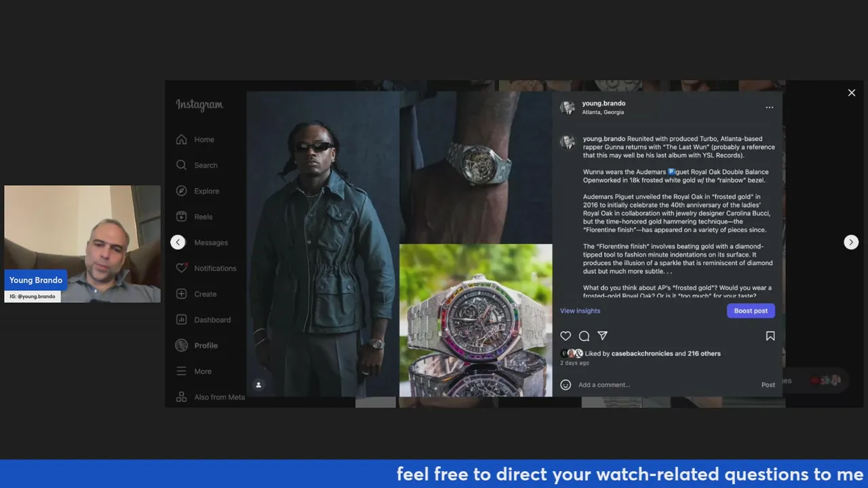Select Explore menu label
Viewport: 868px width, 488px height.
pyautogui.click(x=207, y=191)
